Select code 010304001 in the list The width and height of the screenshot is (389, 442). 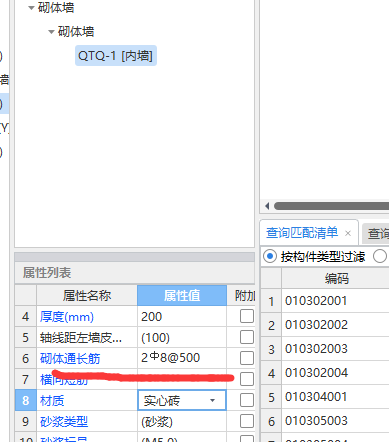[316, 397]
